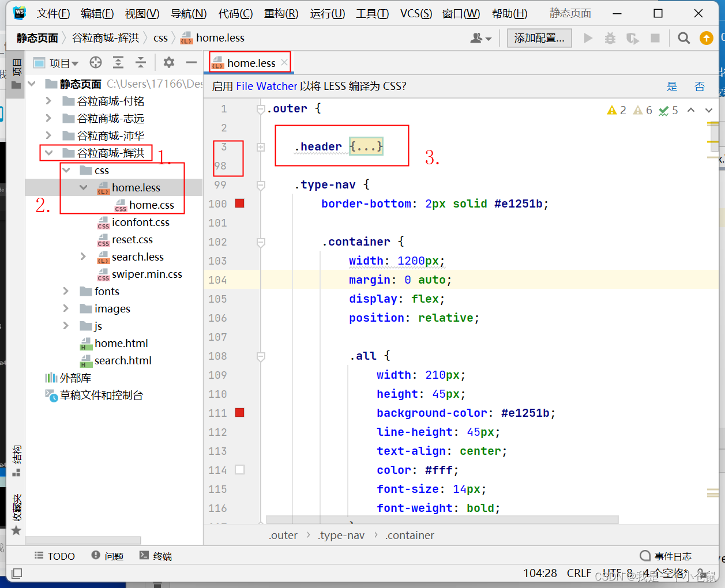The height and width of the screenshot is (588, 725).
Task: Close the home.less editor tab
Action: click(284, 62)
